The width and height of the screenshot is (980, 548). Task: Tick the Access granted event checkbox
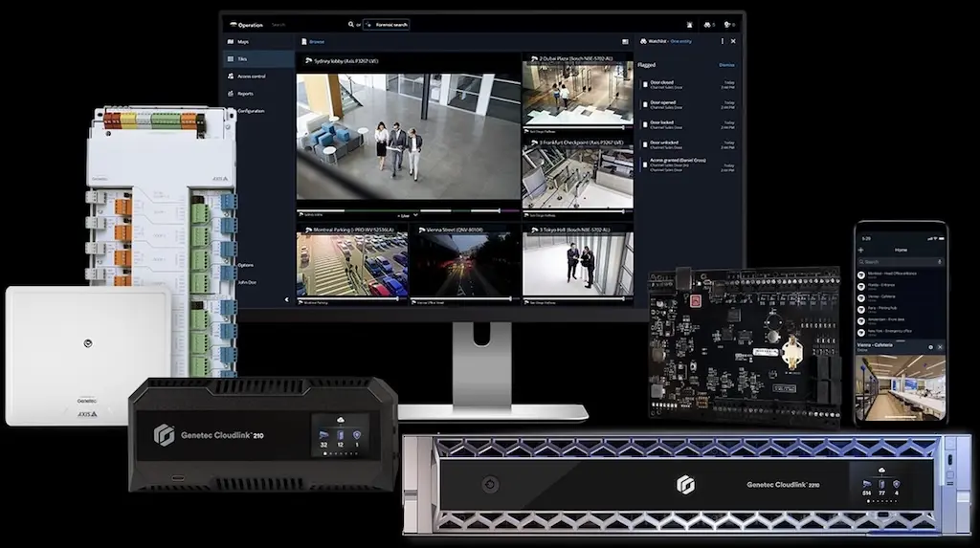645,164
